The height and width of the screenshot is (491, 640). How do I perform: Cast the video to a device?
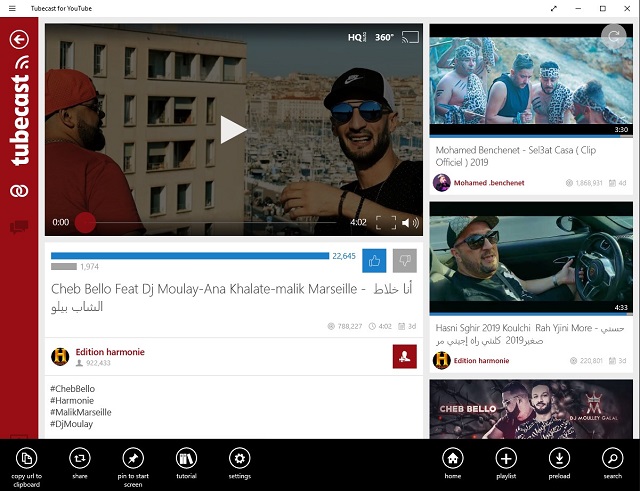410,38
